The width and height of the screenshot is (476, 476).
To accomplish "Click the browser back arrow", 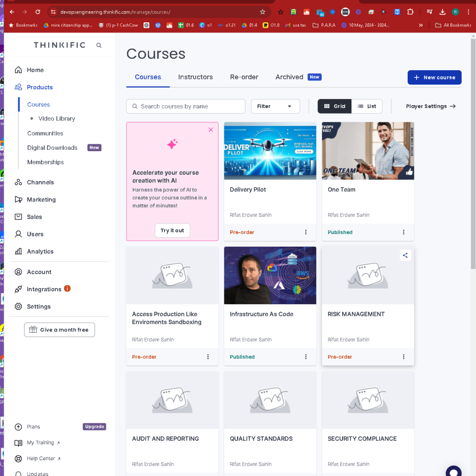I will click(x=12, y=12).
